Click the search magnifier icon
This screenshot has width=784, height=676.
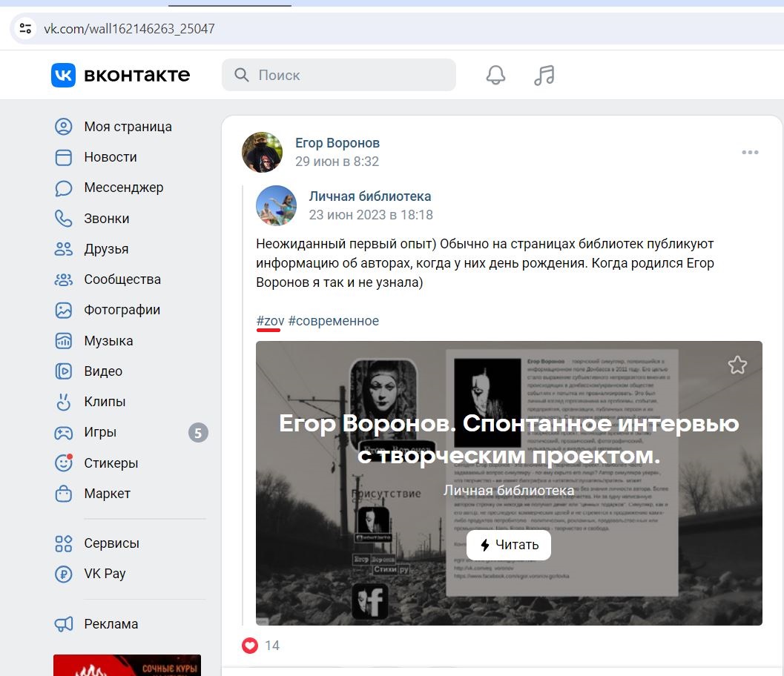[x=242, y=75]
